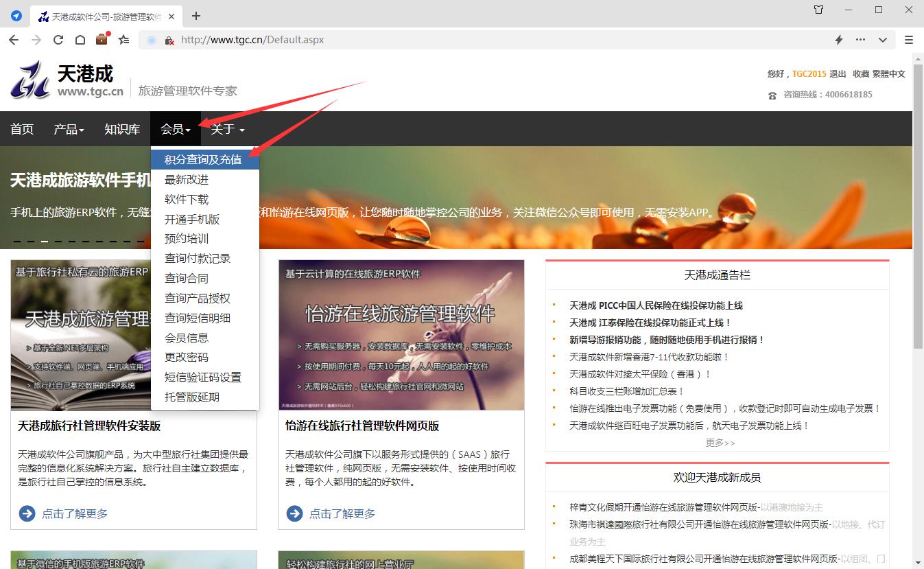The width and height of the screenshot is (924, 569).
Task: Click the insecure-site lock icon in address bar
Action: pyautogui.click(x=169, y=40)
